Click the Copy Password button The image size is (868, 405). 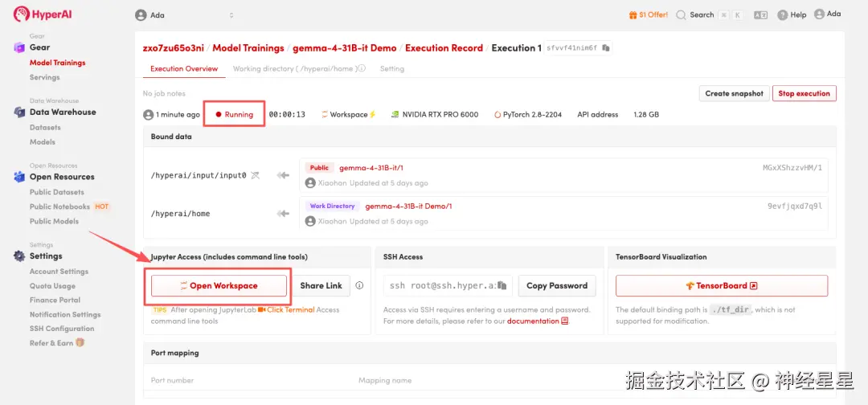click(557, 286)
